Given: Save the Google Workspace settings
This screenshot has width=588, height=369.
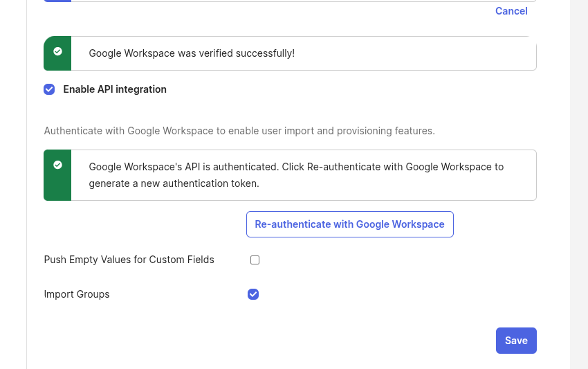Looking at the screenshot, I should click(x=516, y=341).
